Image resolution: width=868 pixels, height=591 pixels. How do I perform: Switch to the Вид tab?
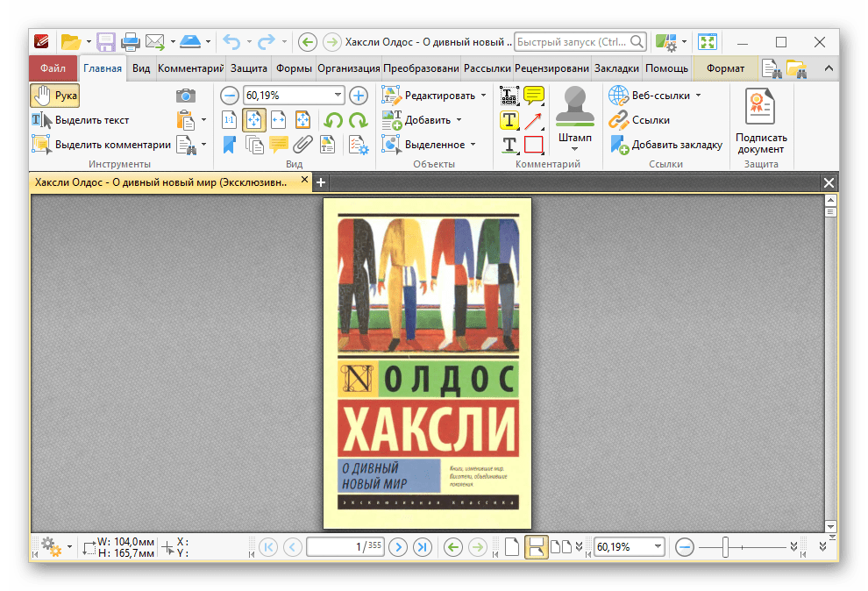(141, 68)
